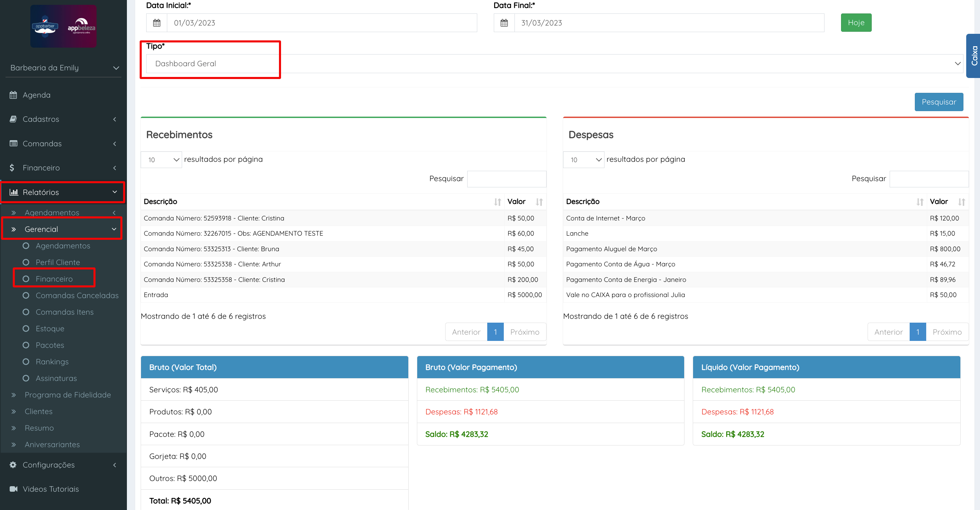Open Recebimentos results per page dropdown
The height and width of the screenshot is (510, 980).
(161, 160)
